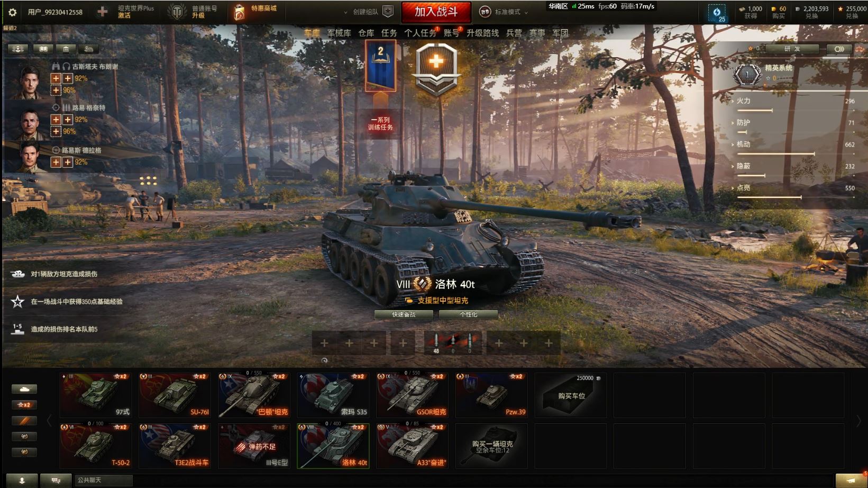The width and height of the screenshot is (868, 488).
Task: Toggle the tank type carousel filter
Action: click(24, 389)
